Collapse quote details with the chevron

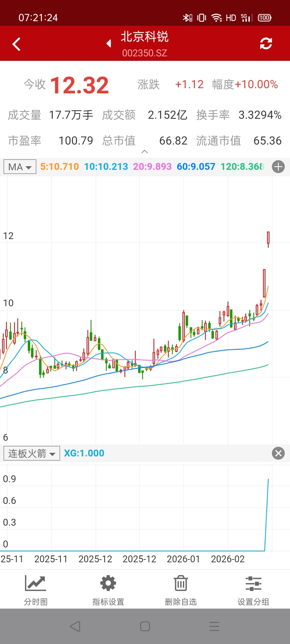(145, 152)
